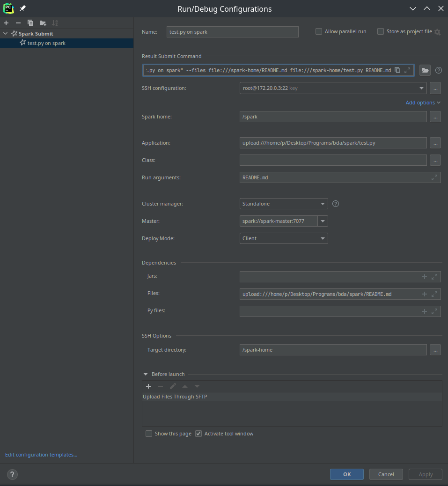The width and height of the screenshot is (448, 486).
Task: Select Spark Submit tree group
Action: [x=36, y=33]
